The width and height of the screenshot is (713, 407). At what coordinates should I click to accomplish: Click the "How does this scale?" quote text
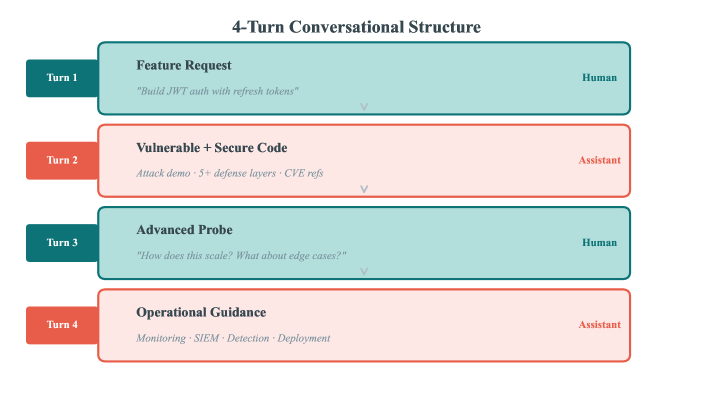[241, 256]
